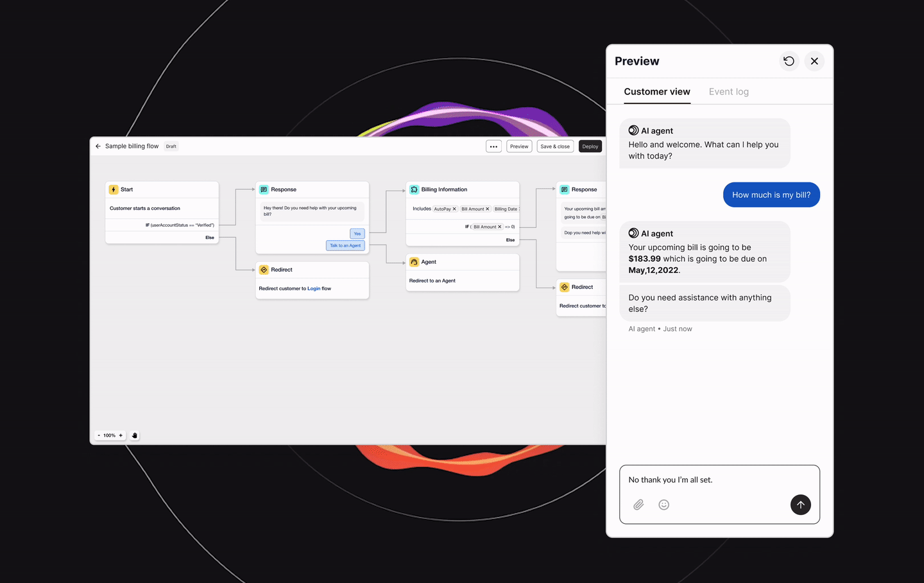924x583 pixels.
Task: Click the icon of the Redirect node below the 'Your upcoming bill' Response
Action: [x=565, y=287]
